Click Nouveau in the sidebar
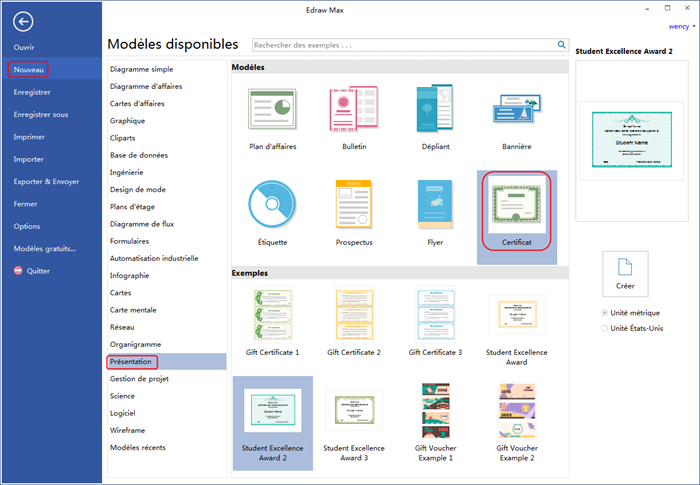The height and width of the screenshot is (485, 700). point(29,70)
